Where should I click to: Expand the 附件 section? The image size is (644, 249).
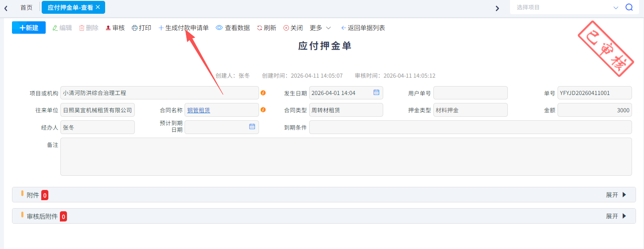[x=617, y=195]
